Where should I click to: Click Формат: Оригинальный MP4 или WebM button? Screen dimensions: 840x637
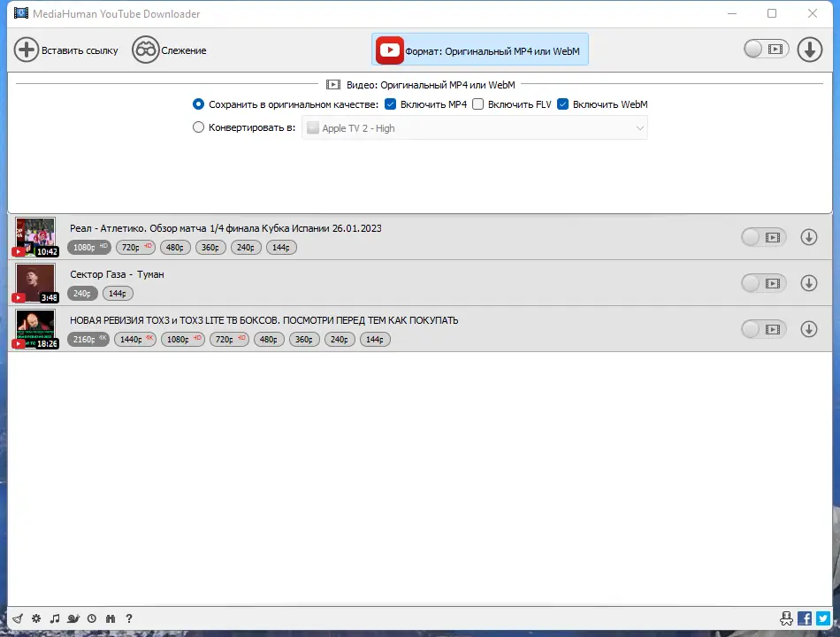480,50
